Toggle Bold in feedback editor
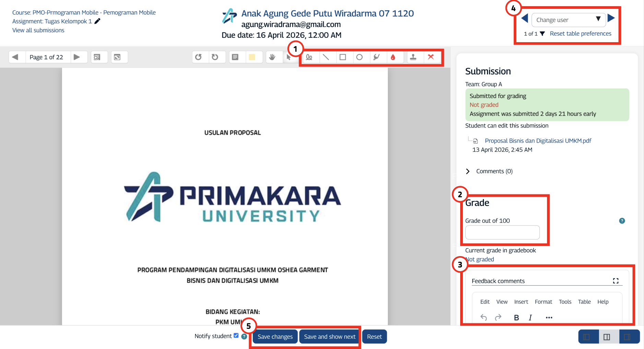 tap(516, 317)
